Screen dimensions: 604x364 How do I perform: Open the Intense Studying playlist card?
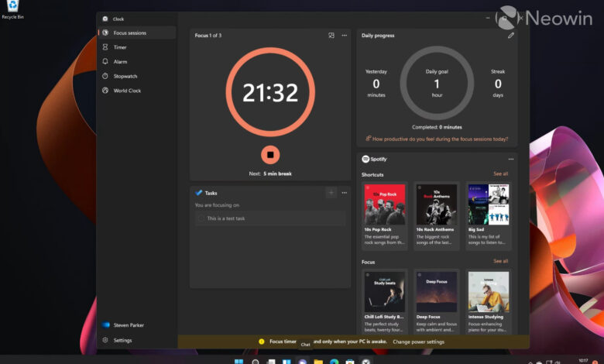pos(489,301)
